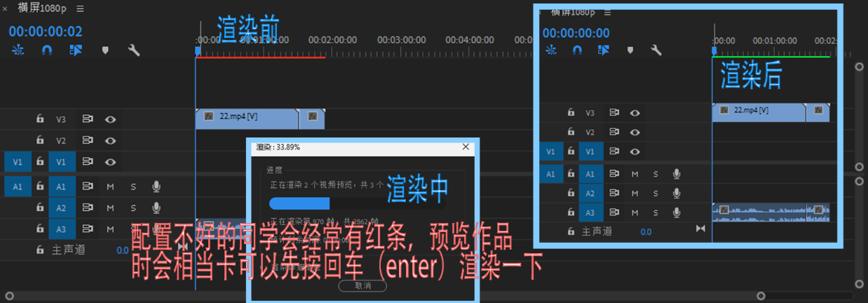Viewport: 868px width, 303px height.
Task: Toggle snap magnet in the left timeline panel
Action: click(47, 50)
